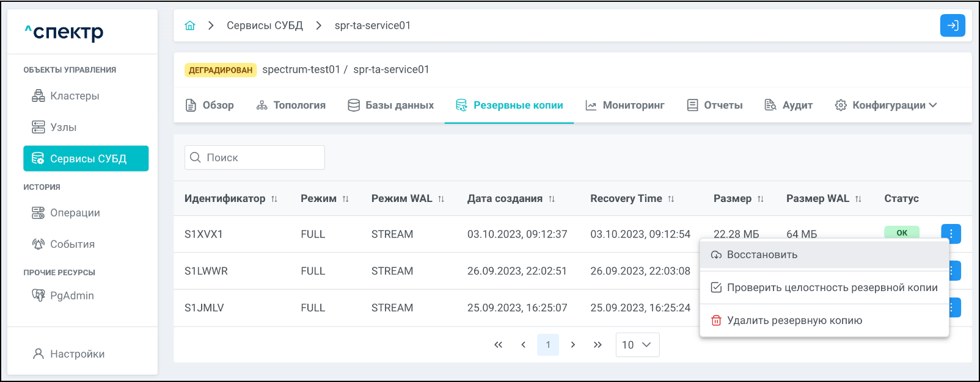Choose Проверить целостность резервной копии

832,287
